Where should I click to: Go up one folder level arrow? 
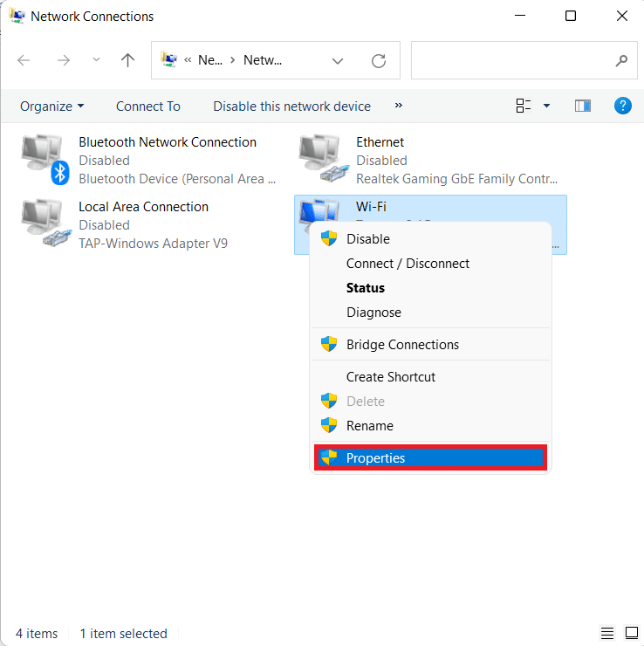coord(128,60)
